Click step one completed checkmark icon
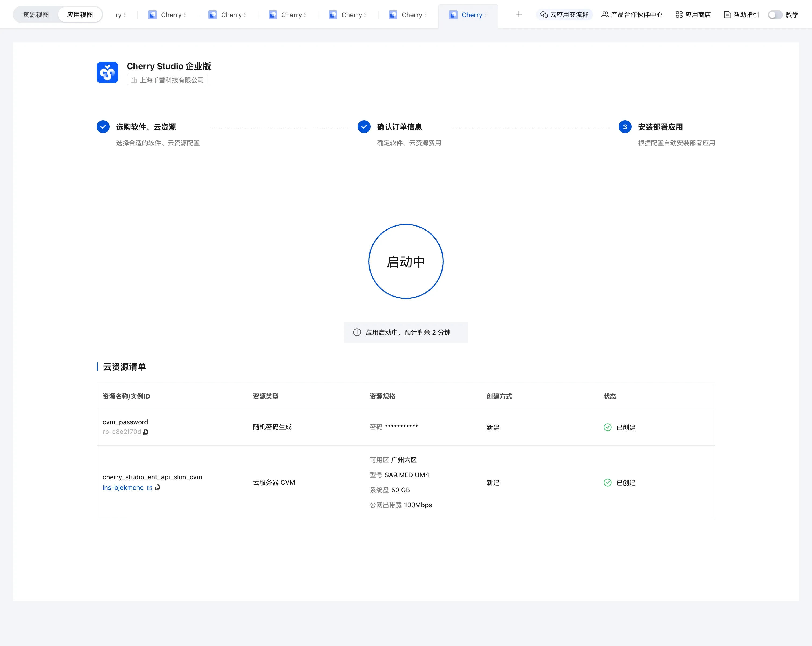This screenshot has width=812, height=646. point(103,127)
